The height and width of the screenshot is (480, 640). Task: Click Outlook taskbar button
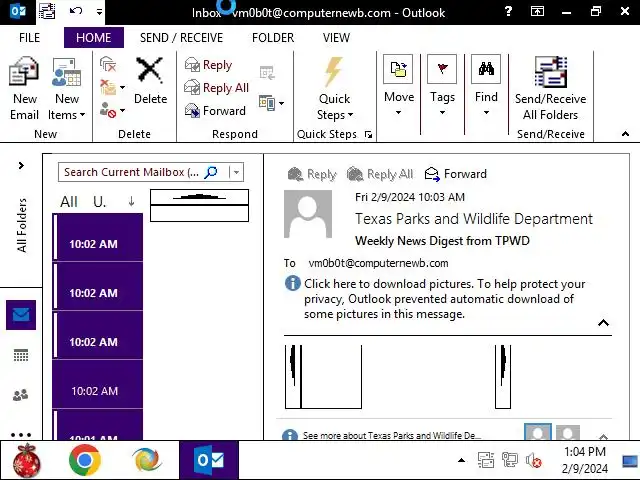coord(209,460)
